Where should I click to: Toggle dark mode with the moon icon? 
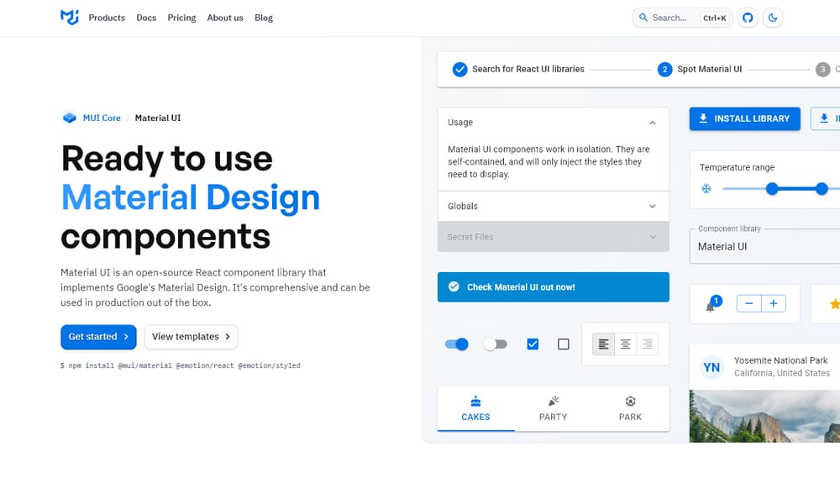click(773, 18)
